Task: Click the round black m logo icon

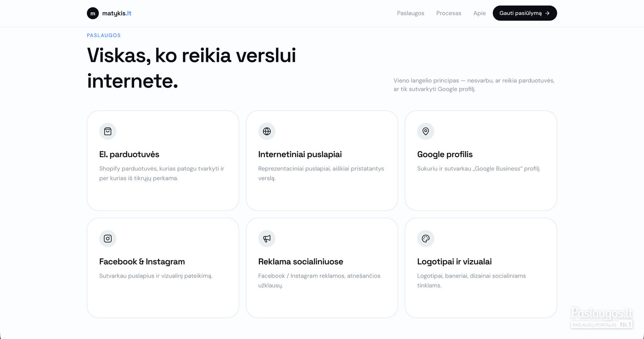Action: click(93, 13)
